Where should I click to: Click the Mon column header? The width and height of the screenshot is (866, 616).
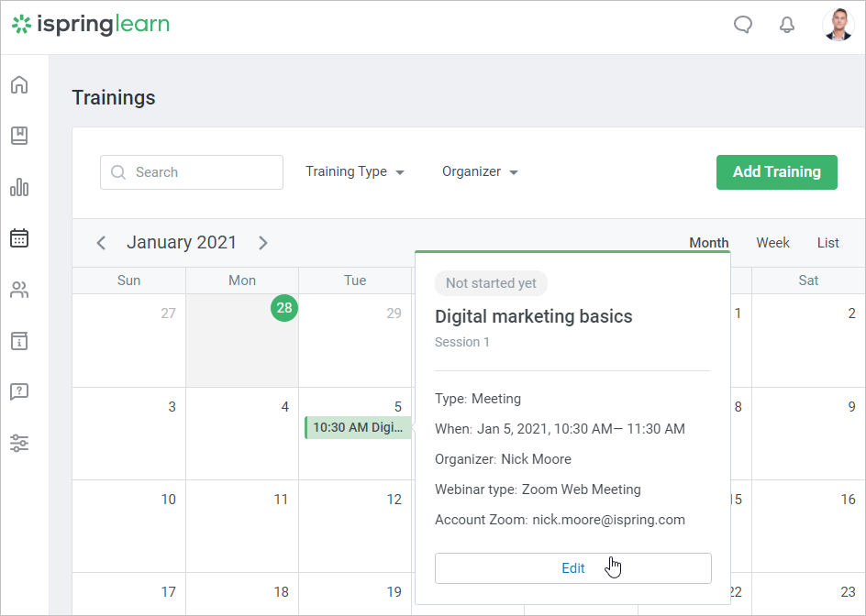click(242, 280)
